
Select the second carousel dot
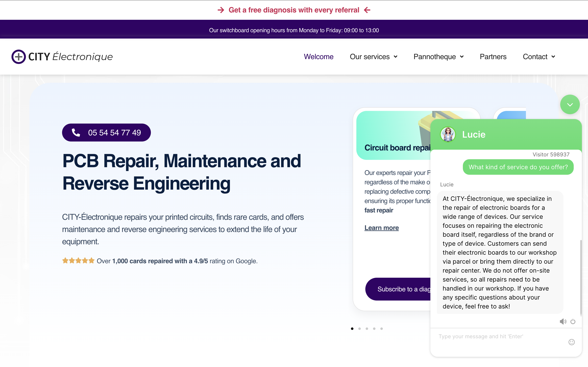coord(360,329)
